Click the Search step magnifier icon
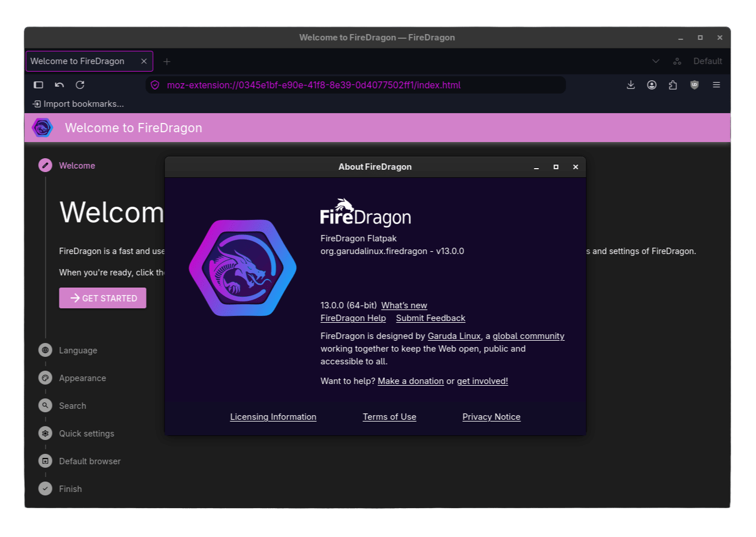 click(x=45, y=405)
